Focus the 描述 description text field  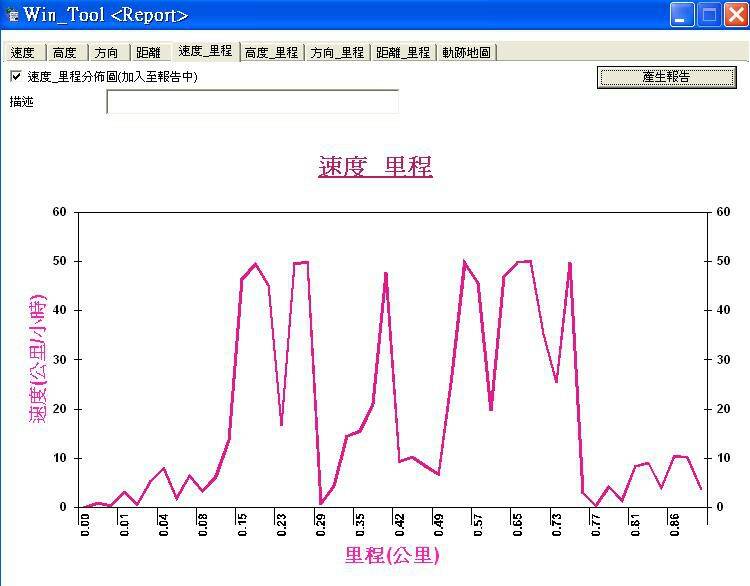(x=252, y=102)
